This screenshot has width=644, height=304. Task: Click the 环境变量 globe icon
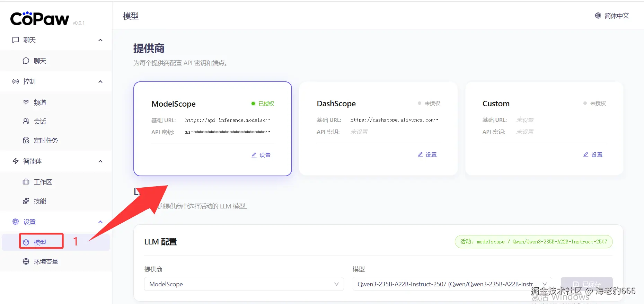click(x=26, y=262)
